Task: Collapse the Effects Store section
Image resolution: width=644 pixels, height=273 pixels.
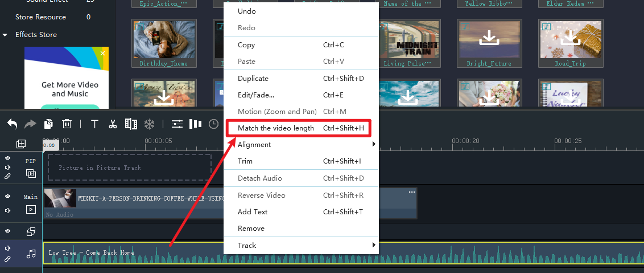Action: click(x=5, y=35)
